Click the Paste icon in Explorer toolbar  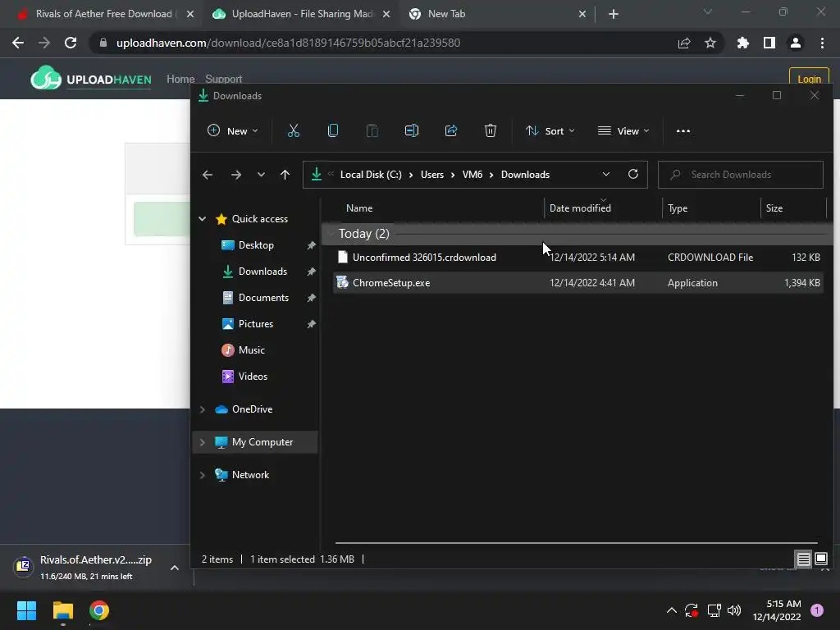pyautogui.click(x=372, y=130)
